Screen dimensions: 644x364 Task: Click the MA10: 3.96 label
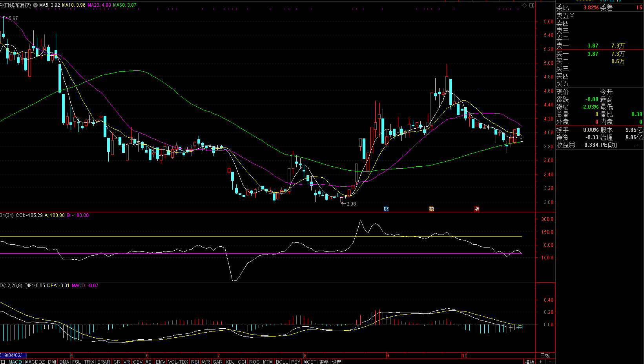[74, 5]
